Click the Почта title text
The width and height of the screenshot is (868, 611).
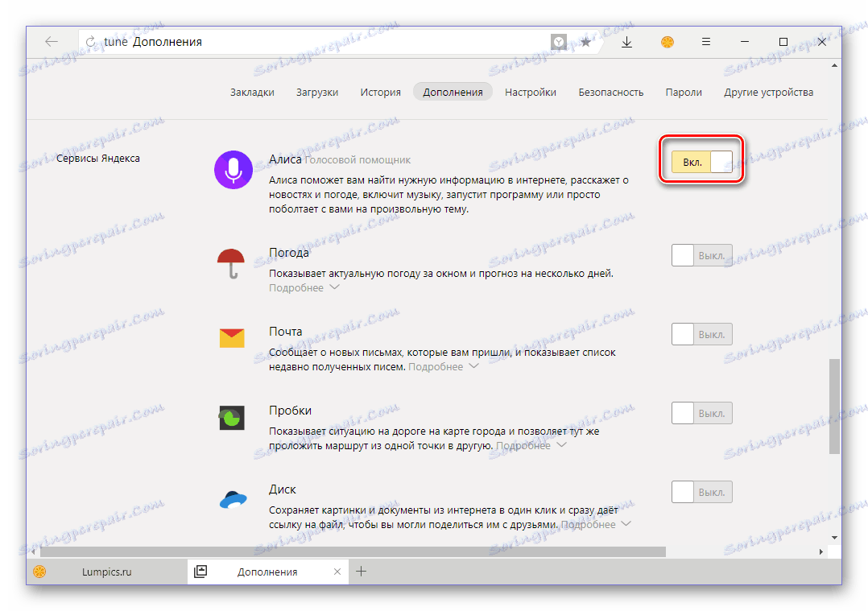tap(286, 332)
